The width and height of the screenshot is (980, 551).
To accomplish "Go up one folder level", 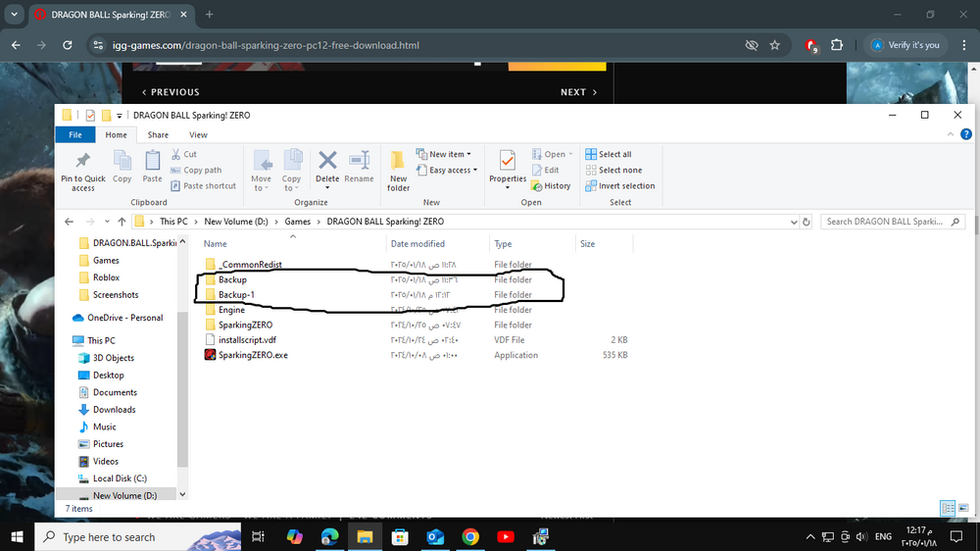I will point(122,222).
